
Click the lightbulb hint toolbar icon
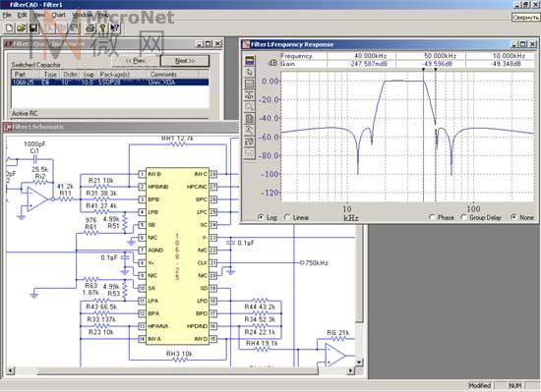pyautogui.click(x=102, y=28)
